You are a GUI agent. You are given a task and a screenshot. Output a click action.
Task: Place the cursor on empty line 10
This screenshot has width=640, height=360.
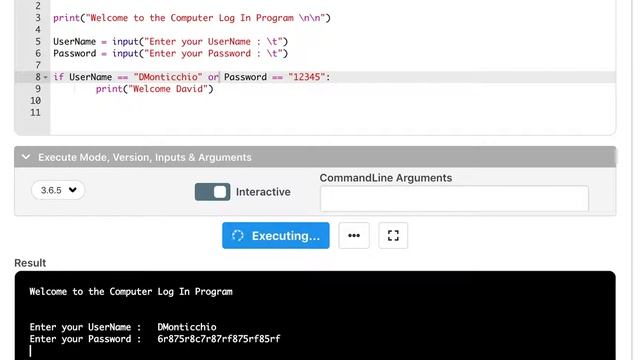[x=332, y=101]
